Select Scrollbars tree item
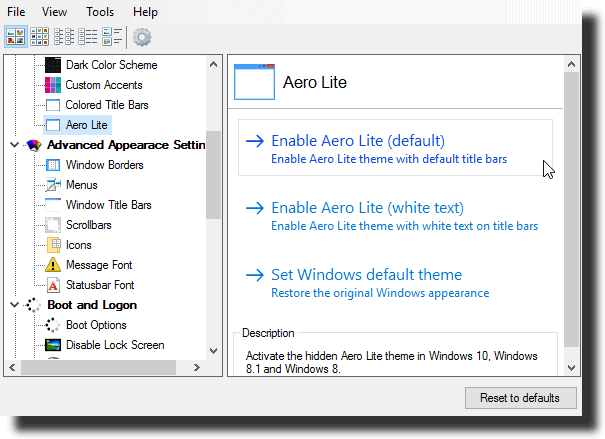The width and height of the screenshot is (605, 439). point(89,225)
